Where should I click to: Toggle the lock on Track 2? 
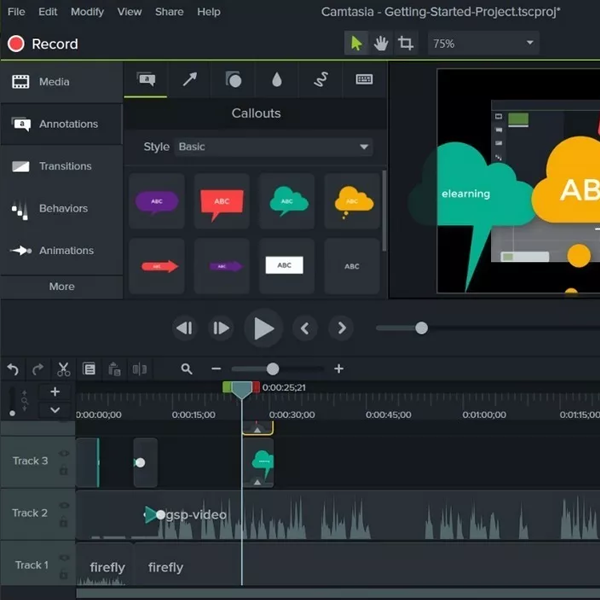click(64, 522)
